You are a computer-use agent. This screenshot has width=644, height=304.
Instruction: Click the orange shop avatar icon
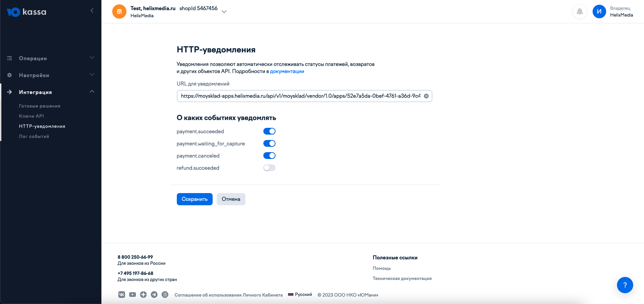119,11
